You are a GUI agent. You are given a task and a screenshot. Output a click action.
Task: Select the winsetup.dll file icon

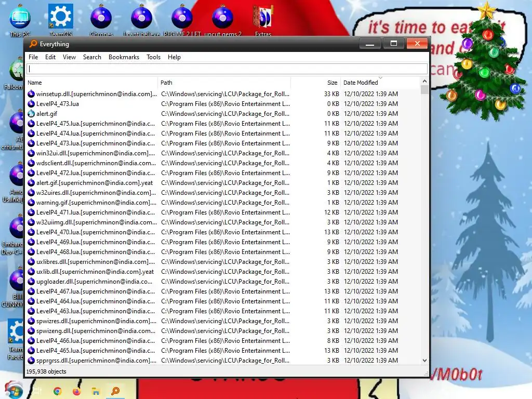click(x=31, y=94)
